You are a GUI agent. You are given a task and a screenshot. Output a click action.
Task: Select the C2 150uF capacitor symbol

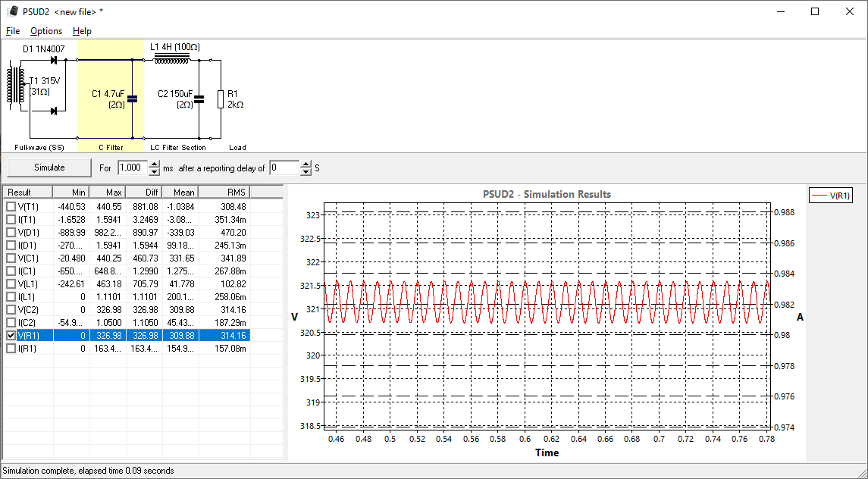click(199, 99)
